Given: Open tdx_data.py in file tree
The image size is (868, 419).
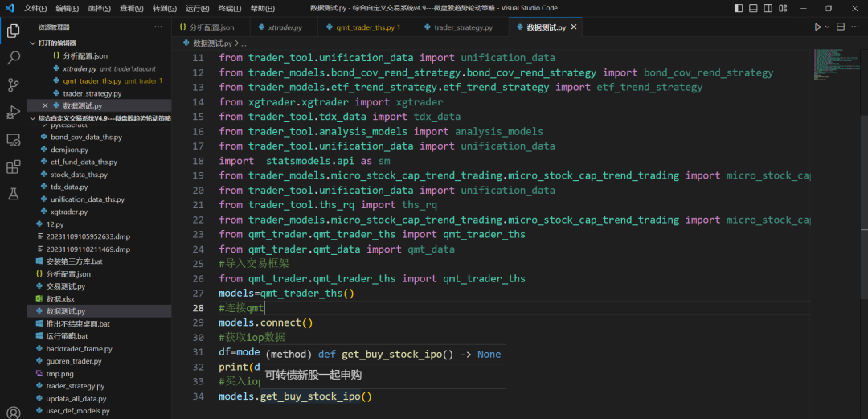Looking at the screenshot, I should (x=99, y=187).
